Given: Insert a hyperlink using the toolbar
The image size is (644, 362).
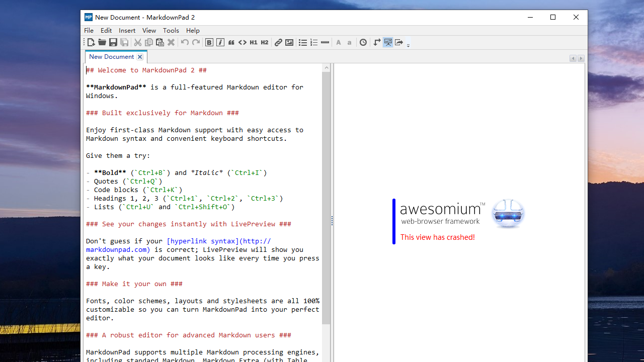Looking at the screenshot, I should [x=278, y=42].
